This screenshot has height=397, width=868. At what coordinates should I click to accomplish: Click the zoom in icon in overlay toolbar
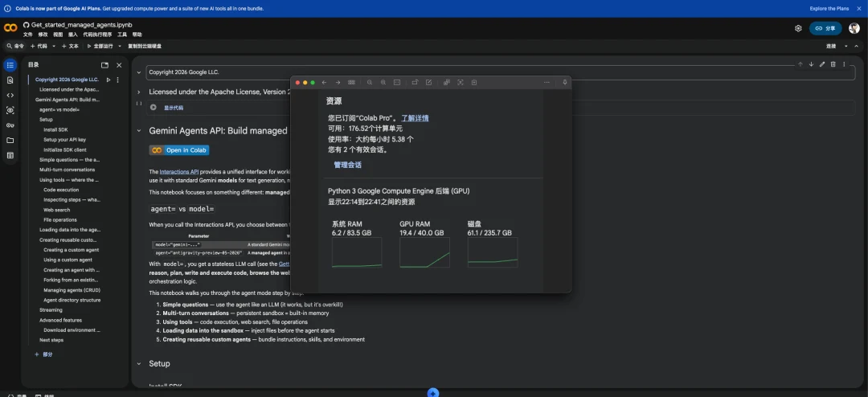[x=383, y=83]
